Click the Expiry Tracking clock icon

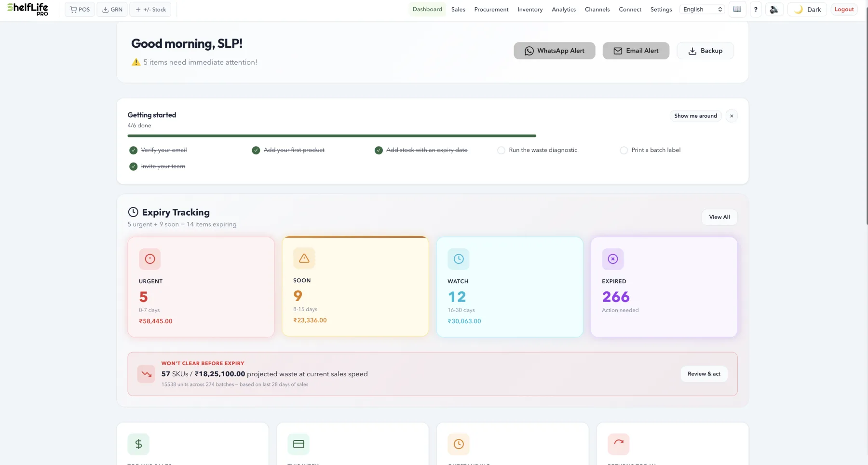point(133,212)
